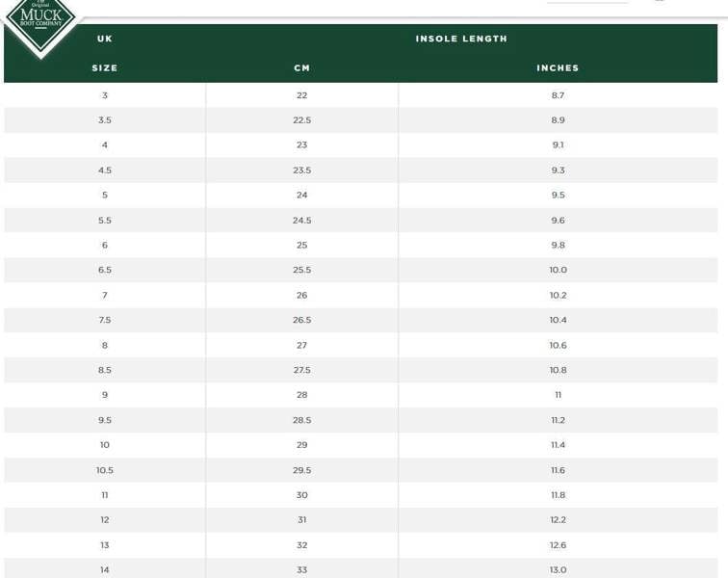Click the 12.6 inches cell
The image size is (728, 578).
tap(558, 544)
